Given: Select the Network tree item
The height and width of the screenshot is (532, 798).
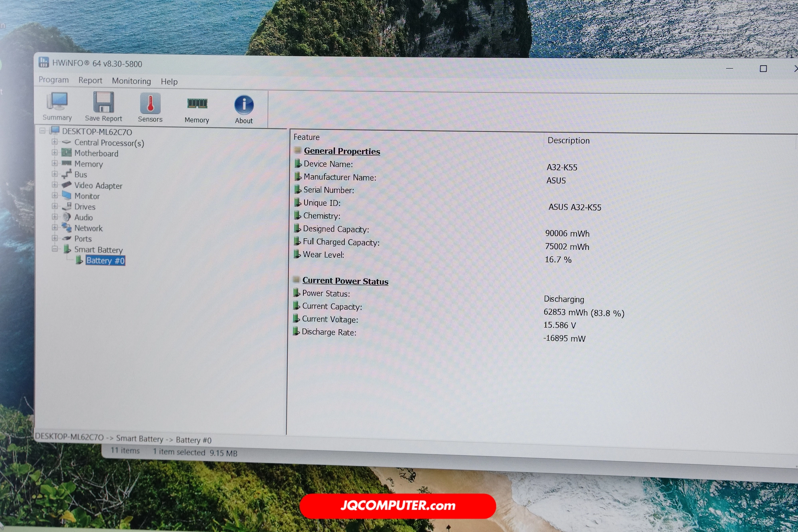Looking at the screenshot, I should point(88,228).
